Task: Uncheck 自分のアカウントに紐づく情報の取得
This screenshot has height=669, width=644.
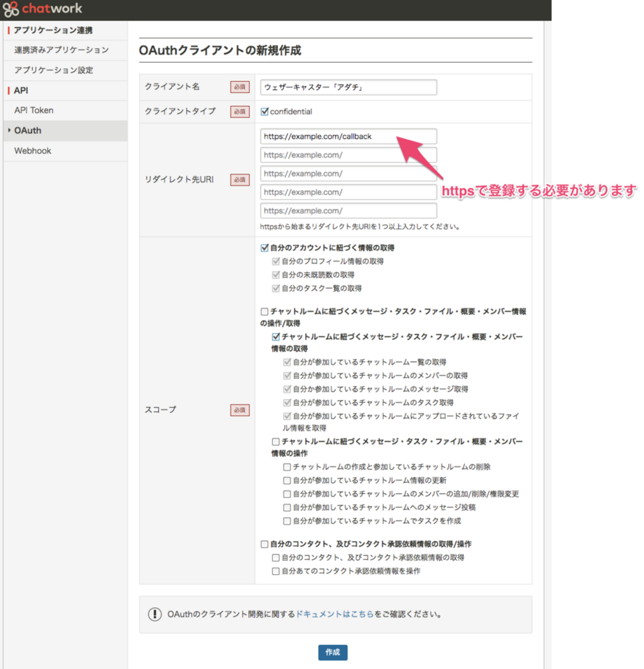Action: pyautogui.click(x=264, y=248)
